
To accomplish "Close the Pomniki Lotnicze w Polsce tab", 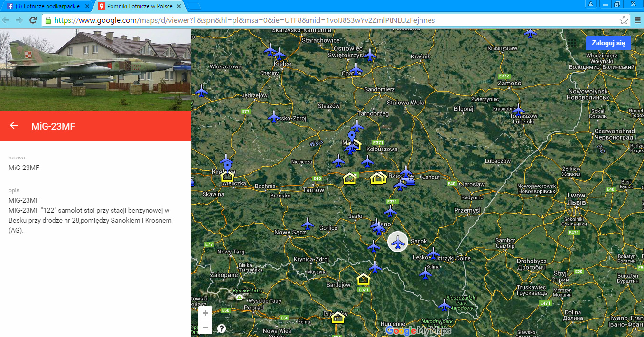I will tap(179, 6).
